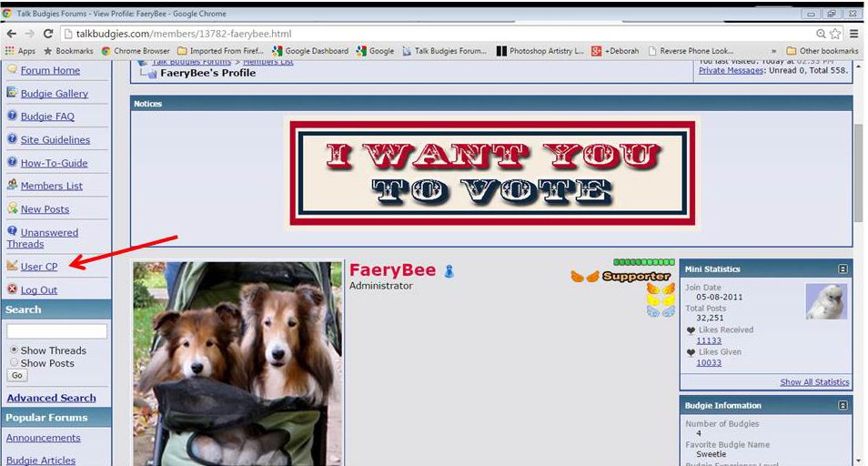The width and height of the screenshot is (868, 466).
Task: Click into the sidebar search box
Action: pos(56,331)
